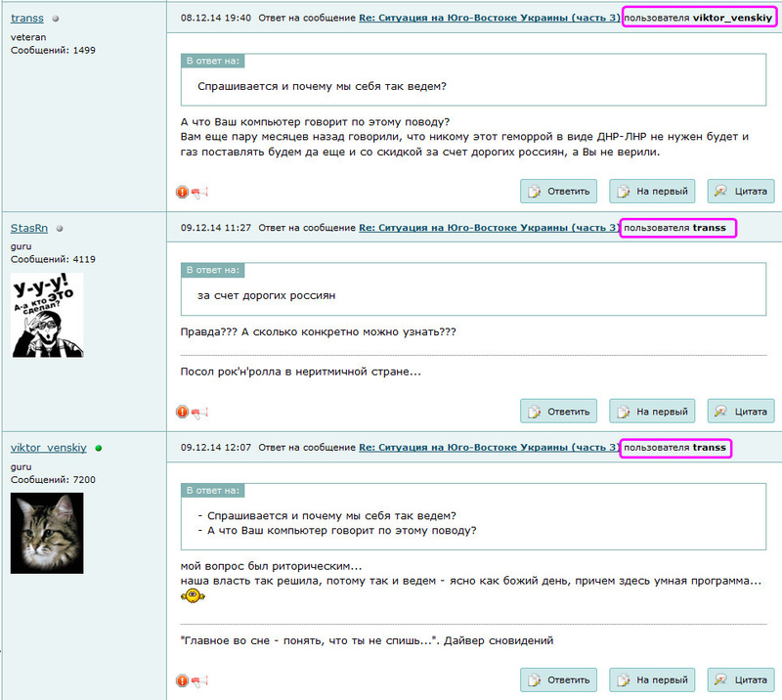
Task: Click timestamp 09.12.14 11:27
Action: click(x=215, y=228)
